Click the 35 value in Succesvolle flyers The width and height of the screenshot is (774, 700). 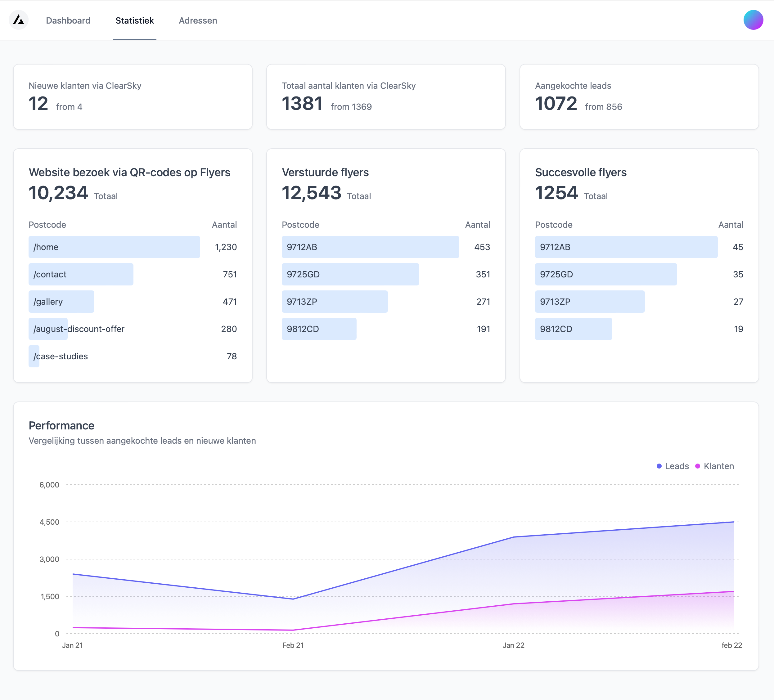pos(738,274)
